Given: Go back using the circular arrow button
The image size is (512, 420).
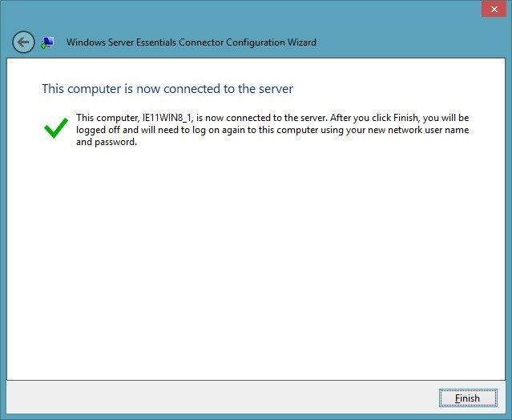Looking at the screenshot, I should [23, 42].
